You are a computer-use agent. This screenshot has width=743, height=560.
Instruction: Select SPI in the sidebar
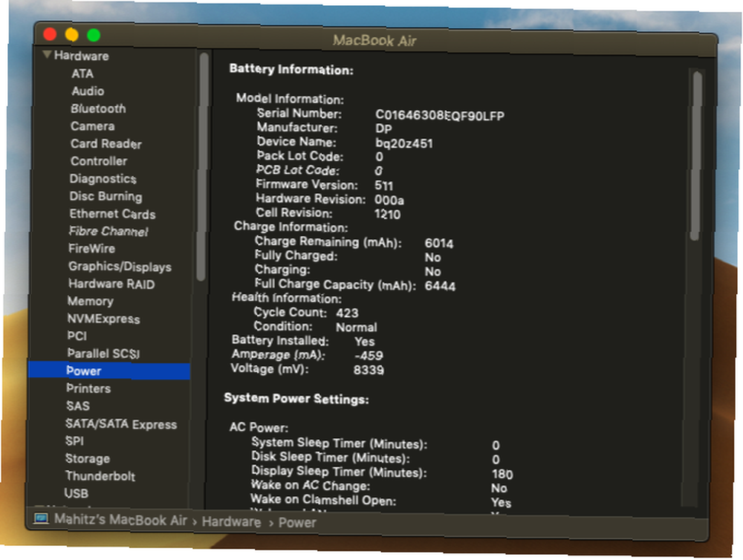(74, 441)
